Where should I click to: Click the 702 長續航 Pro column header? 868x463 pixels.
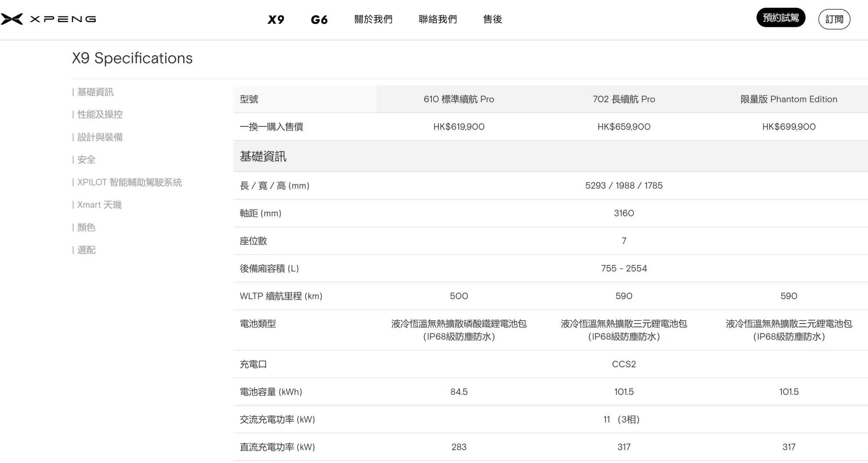[x=624, y=99]
